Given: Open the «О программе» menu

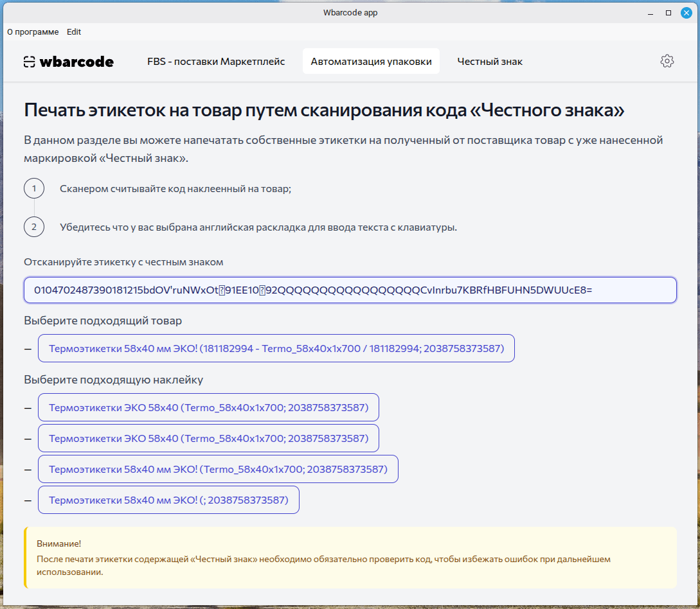Looking at the screenshot, I should (x=33, y=31).
